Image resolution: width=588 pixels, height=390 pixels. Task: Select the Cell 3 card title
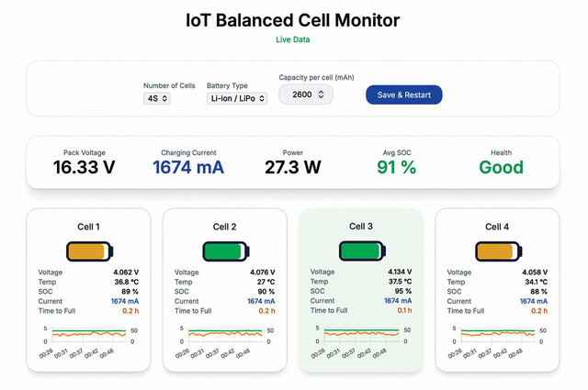click(x=361, y=227)
